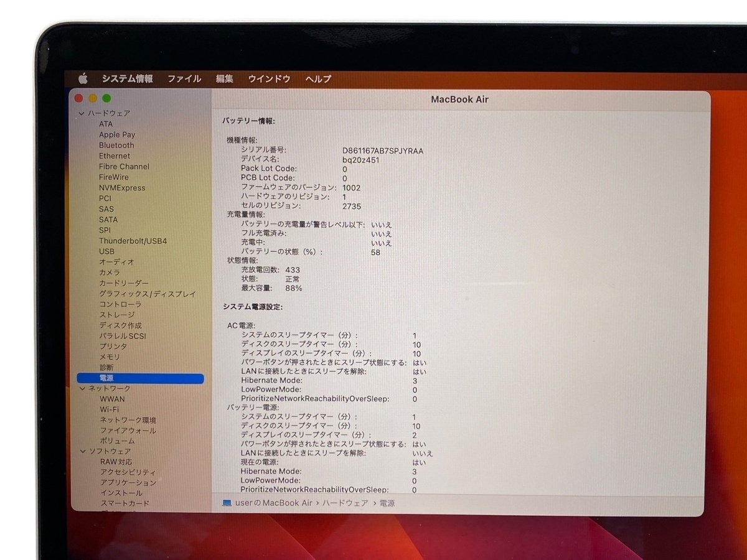Image resolution: width=747 pixels, height=560 pixels.
Task: Click the AC電源 section label
Action: 242,325
